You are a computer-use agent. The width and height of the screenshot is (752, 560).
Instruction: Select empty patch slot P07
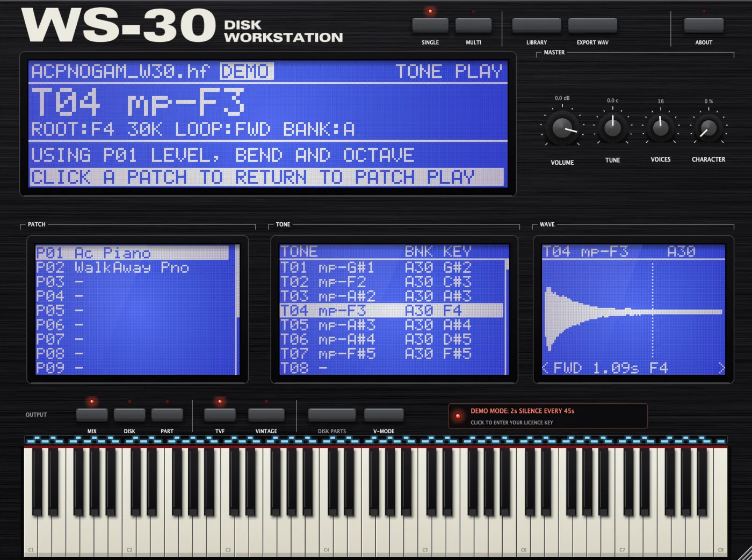coord(132,339)
